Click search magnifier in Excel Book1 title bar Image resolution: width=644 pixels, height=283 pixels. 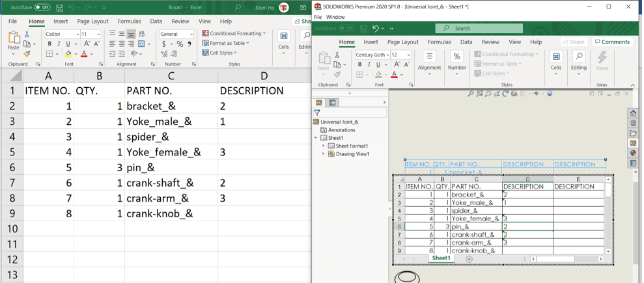point(238,7)
